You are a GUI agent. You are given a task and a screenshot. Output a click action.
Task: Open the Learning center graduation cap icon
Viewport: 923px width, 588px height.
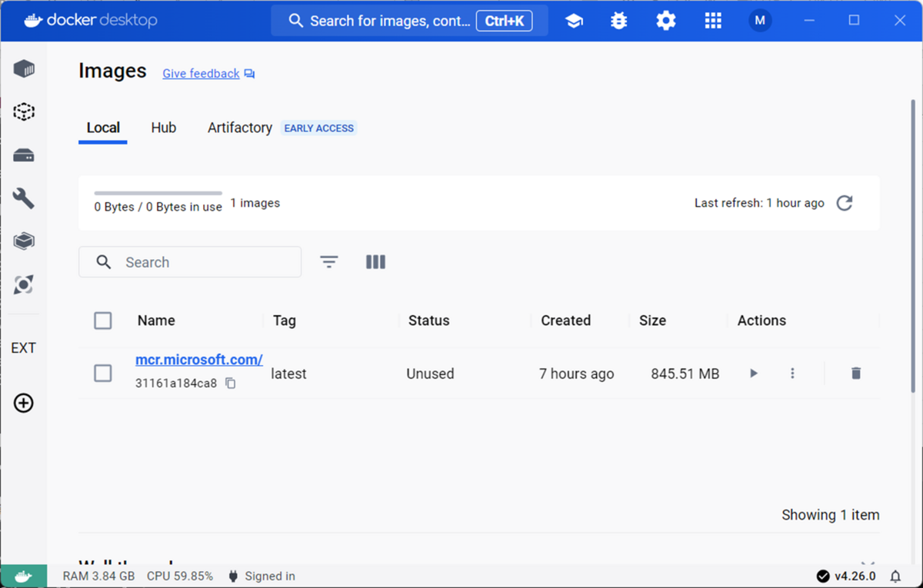point(574,21)
